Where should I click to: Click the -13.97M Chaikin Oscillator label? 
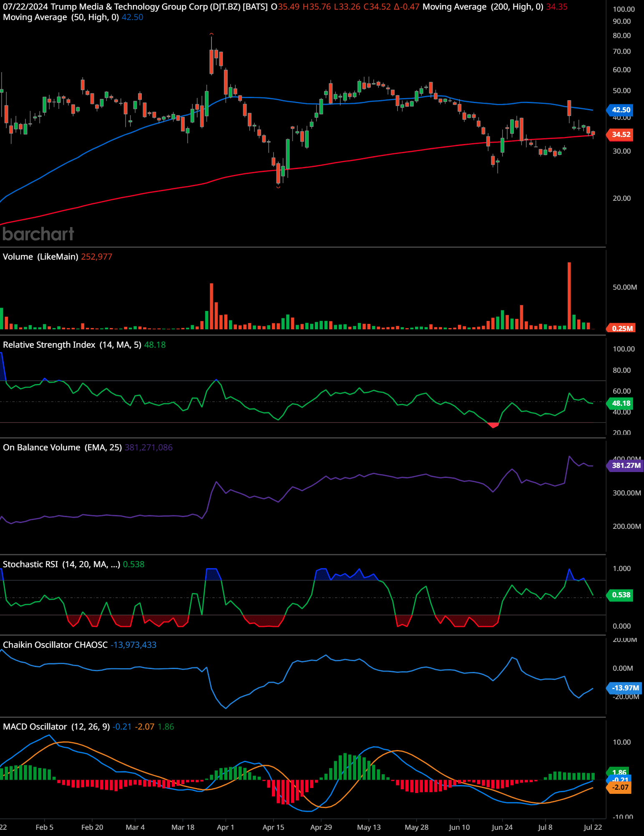[624, 688]
